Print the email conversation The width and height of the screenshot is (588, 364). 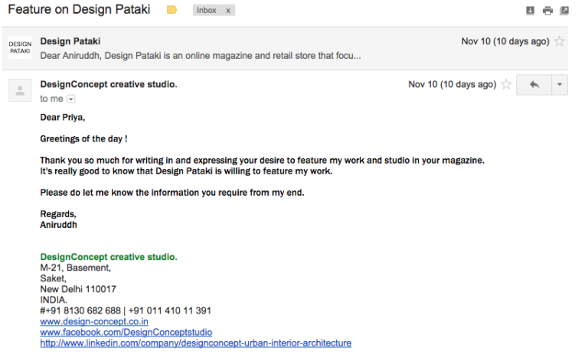(547, 11)
